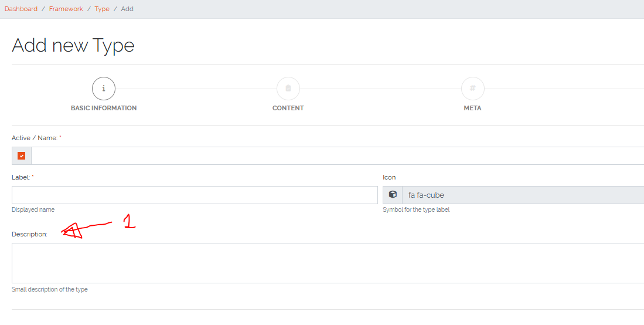Select the BASIC INFORMATION step label
Image resolution: width=644 pixels, height=325 pixels.
coord(104,108)
